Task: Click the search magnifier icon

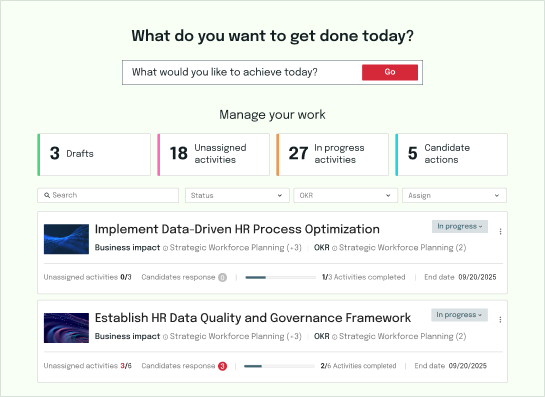Action: tap(47, 195)
